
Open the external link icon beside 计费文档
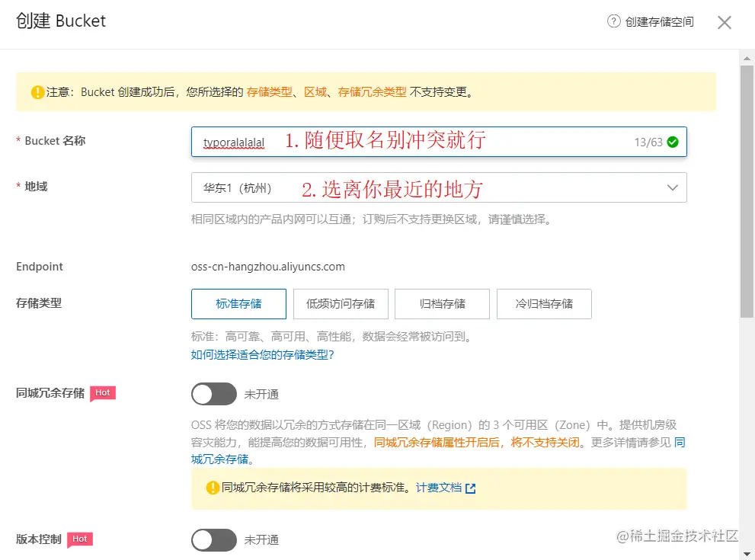pos(470,488)
